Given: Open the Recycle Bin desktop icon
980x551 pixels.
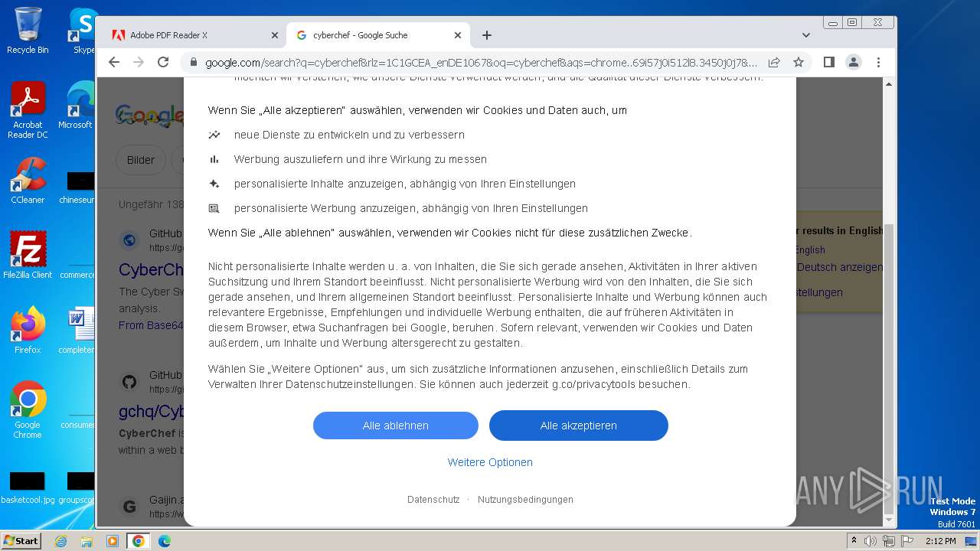Looking at the screenshot, I should (x=28, y=31).
